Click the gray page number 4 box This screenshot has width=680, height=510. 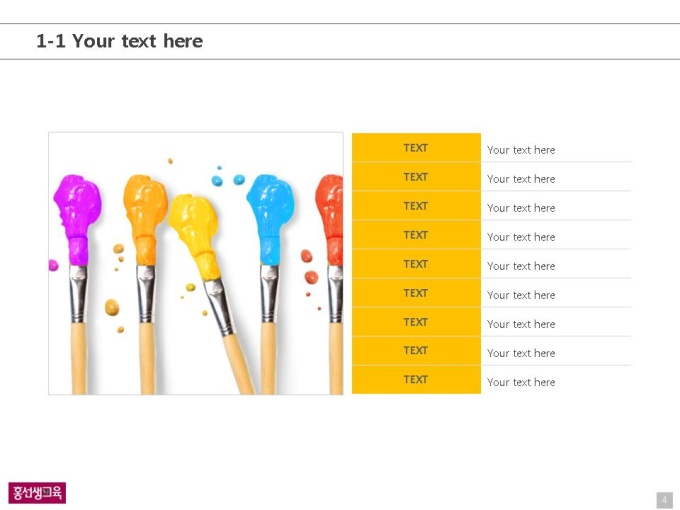pyautogui.click(x=664, y=500)
